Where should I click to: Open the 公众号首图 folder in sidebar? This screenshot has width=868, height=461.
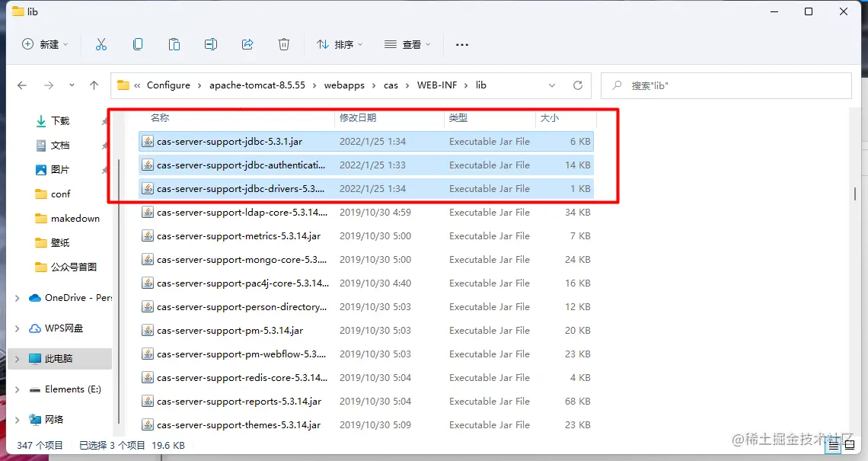click(x=66, y=267)
